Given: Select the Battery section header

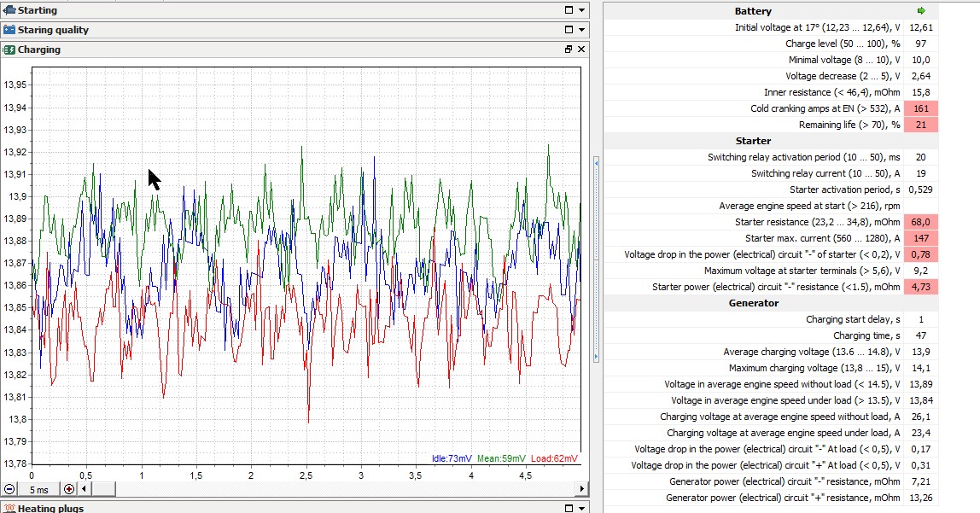Looking at the screenshot, I should point(753,10).
